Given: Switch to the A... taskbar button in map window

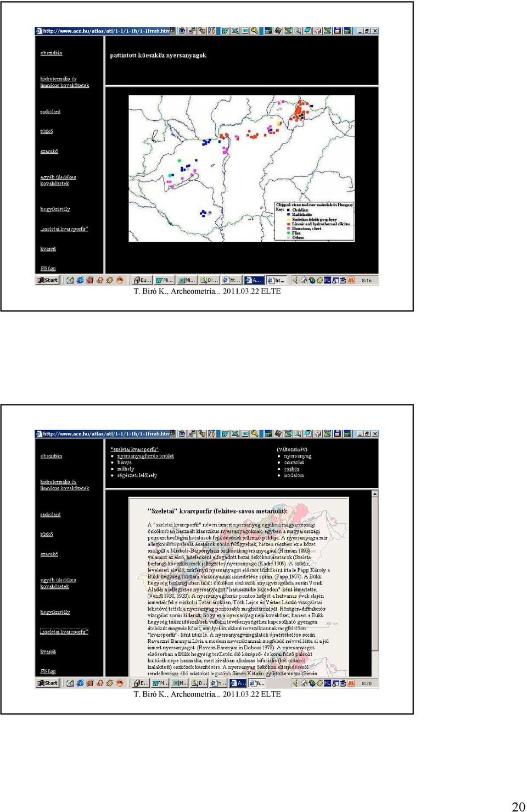Looking at the screenshot, I should pos(254,280).
